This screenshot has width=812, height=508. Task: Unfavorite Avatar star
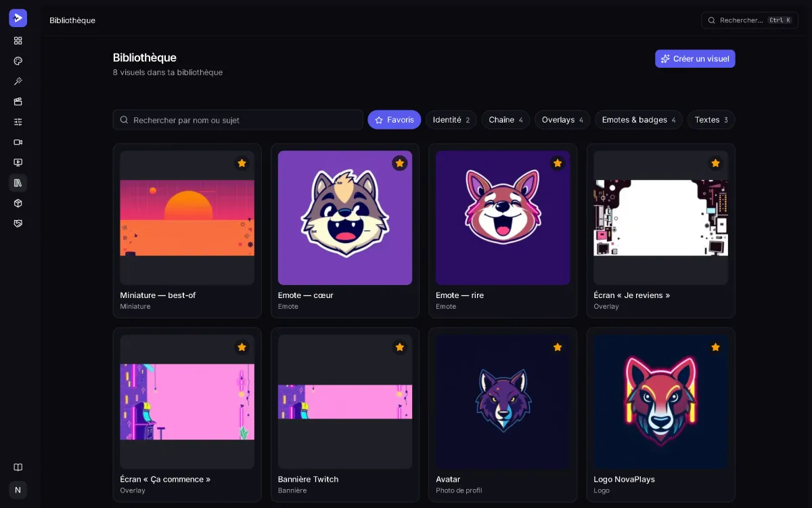[558, 347]
